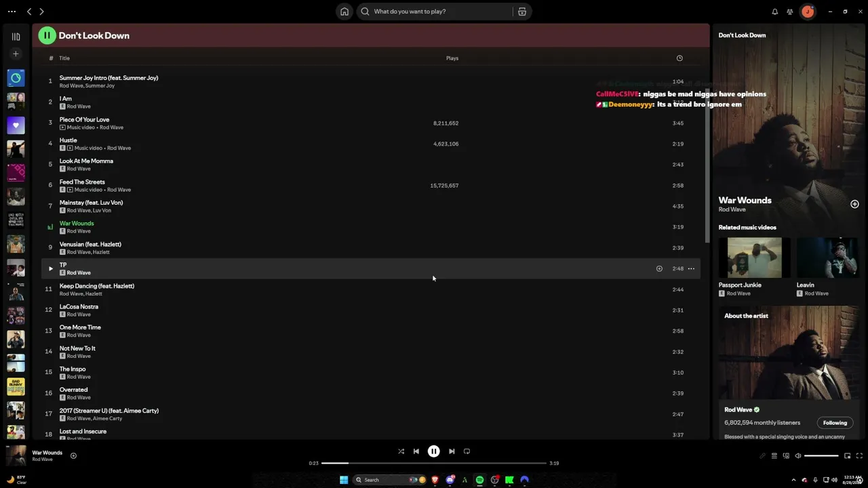The image size is (868, 488).
Task: Show lyrics with the microphone icon
Action: (x=762, y=456)
